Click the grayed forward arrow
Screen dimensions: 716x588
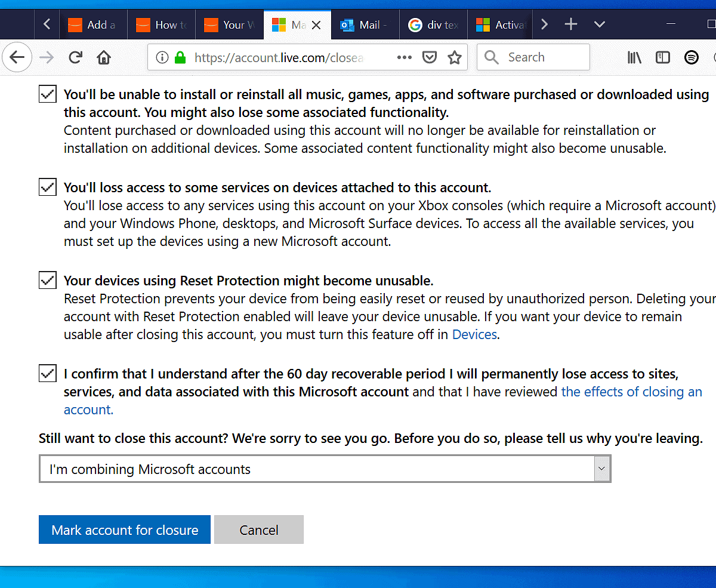coord(47,57)
